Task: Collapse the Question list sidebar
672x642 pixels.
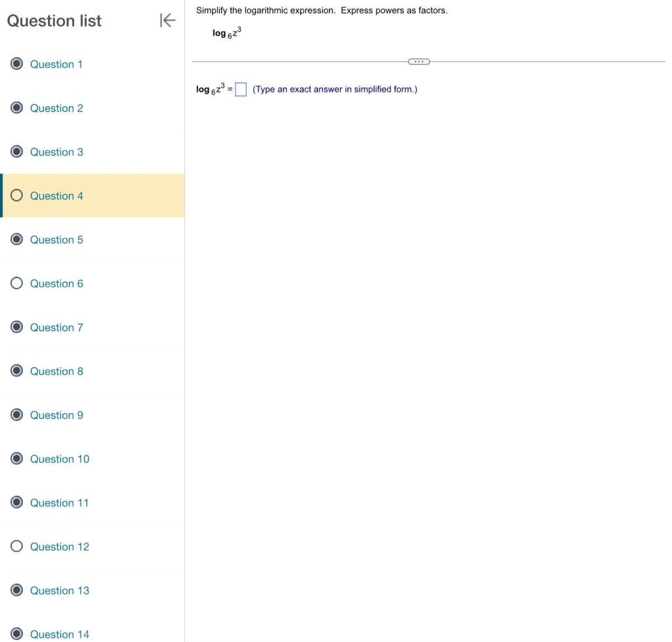Action: (168, 20)
